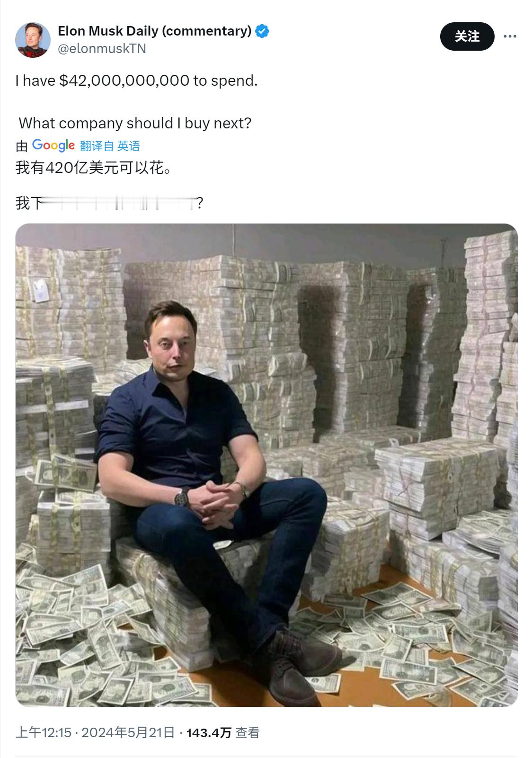
Task: Click translated line 我有420亿美元可以花。
Action: [x=93, y=167]
